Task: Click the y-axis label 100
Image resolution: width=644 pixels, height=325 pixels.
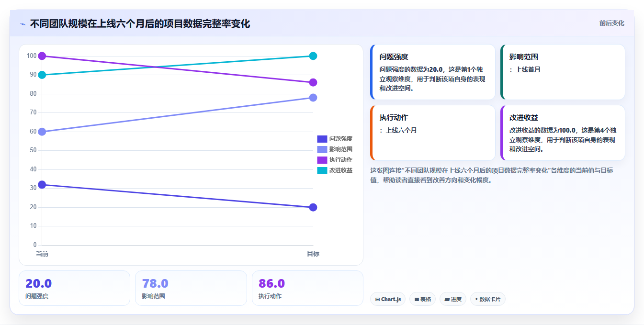Action: 32,56
